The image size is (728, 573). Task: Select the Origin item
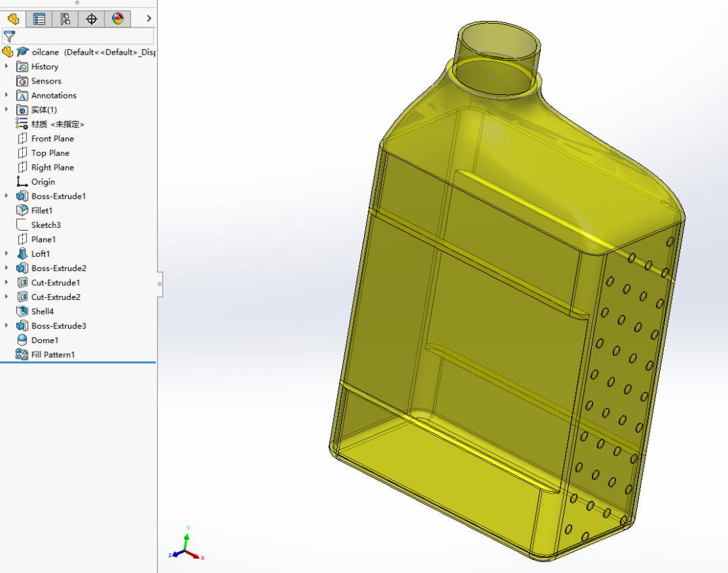[42, 181]
